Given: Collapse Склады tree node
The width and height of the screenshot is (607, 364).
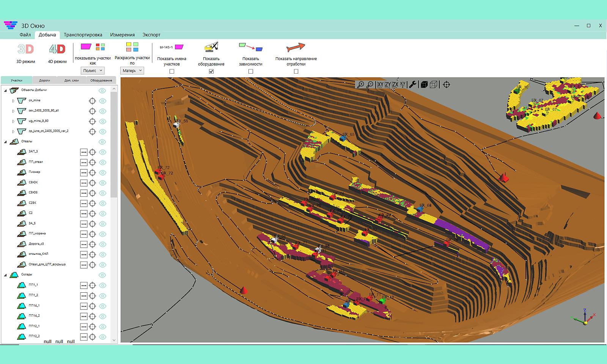Looking at the screenshot, I should pos(6,275).
